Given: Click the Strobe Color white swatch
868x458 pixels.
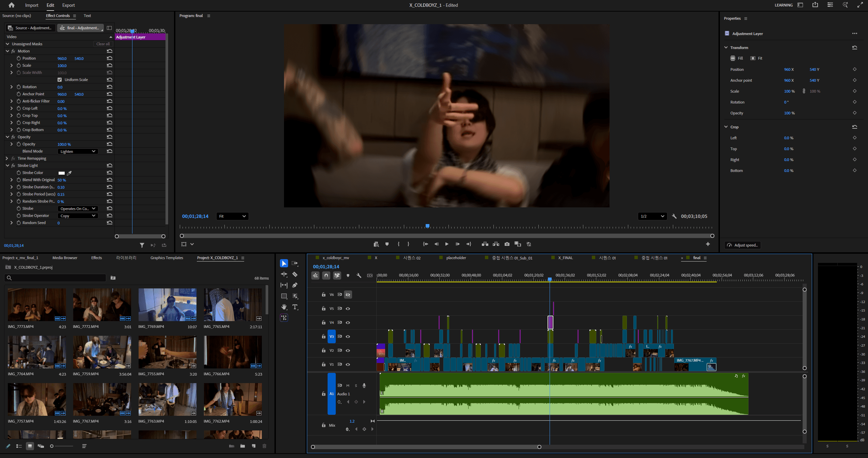Looking at the screenshot, I should [62, 173].
